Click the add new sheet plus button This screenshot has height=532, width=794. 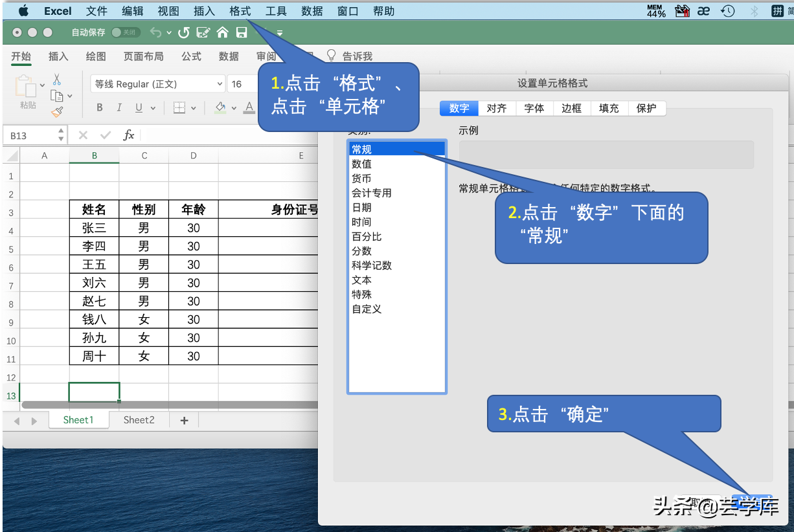[x=184, y=420]
